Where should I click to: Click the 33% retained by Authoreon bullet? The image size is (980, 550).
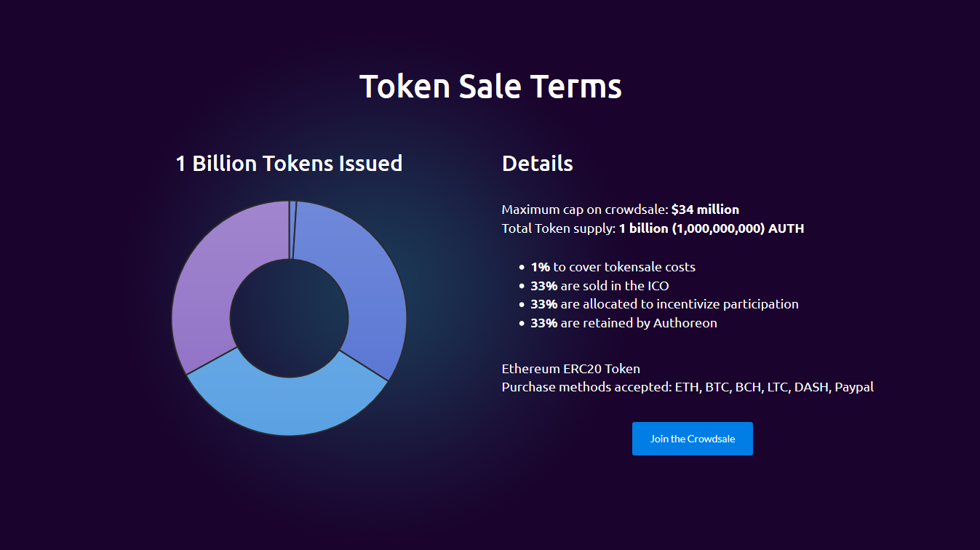pos(624,323)
